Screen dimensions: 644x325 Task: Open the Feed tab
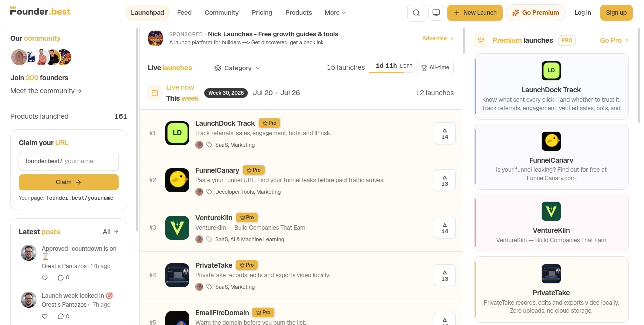184,13
